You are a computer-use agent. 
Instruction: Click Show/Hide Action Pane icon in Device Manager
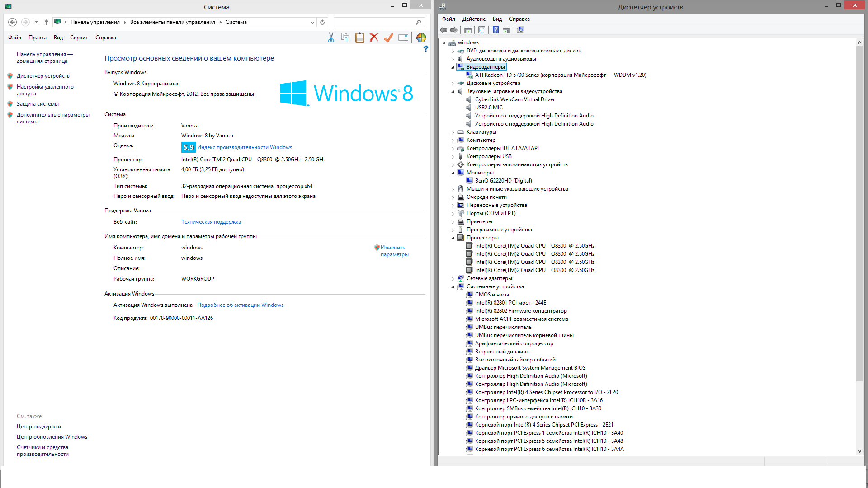506,30
